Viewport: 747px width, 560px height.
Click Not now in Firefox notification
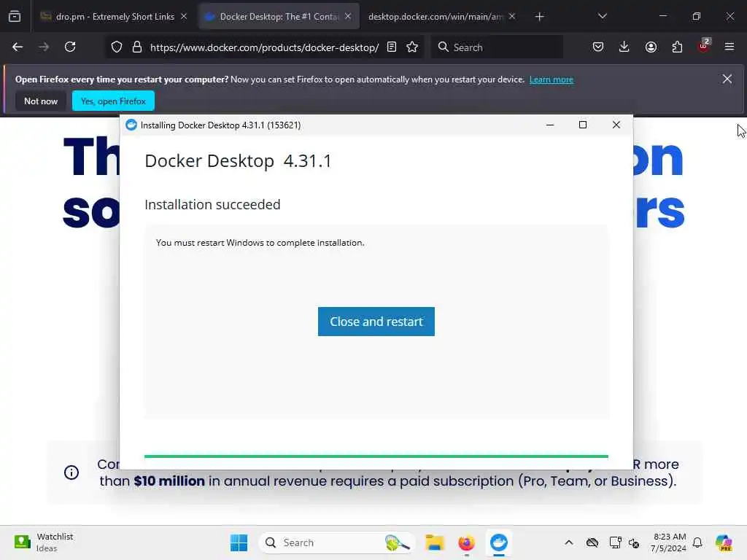click(x=41, y=101)
